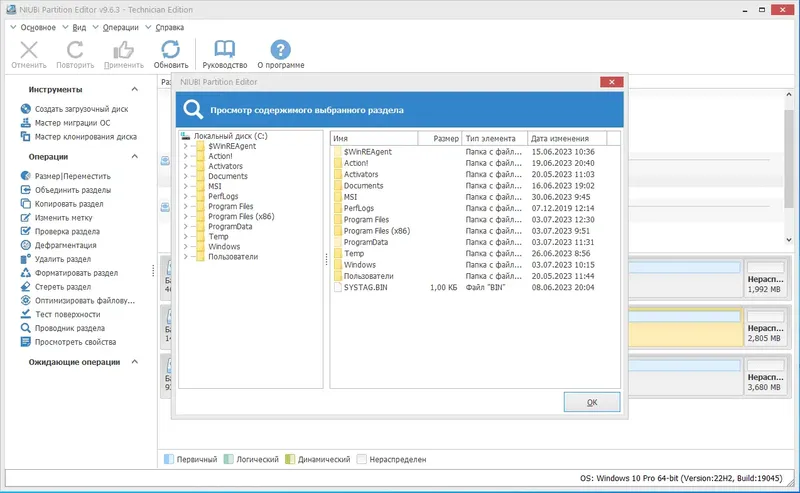The height and width of the screenshot is (493, 800).
Task: Select unallocated 2,805 MB block
Action: [765, 327]
